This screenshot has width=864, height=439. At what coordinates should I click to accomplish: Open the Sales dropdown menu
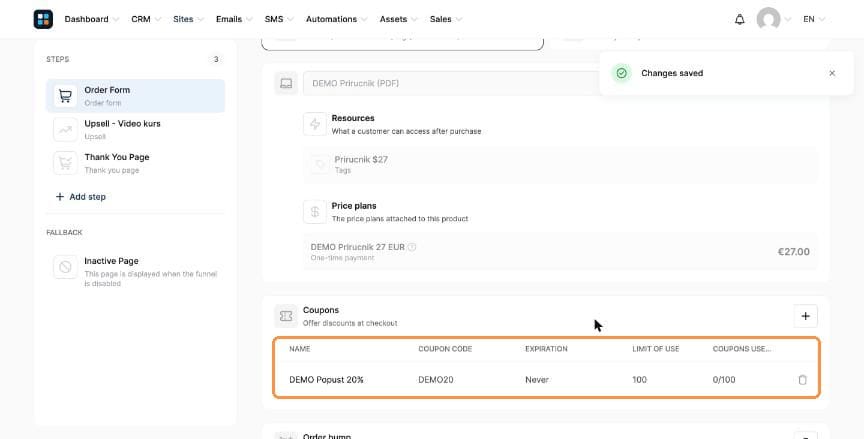tap(446, 19)
